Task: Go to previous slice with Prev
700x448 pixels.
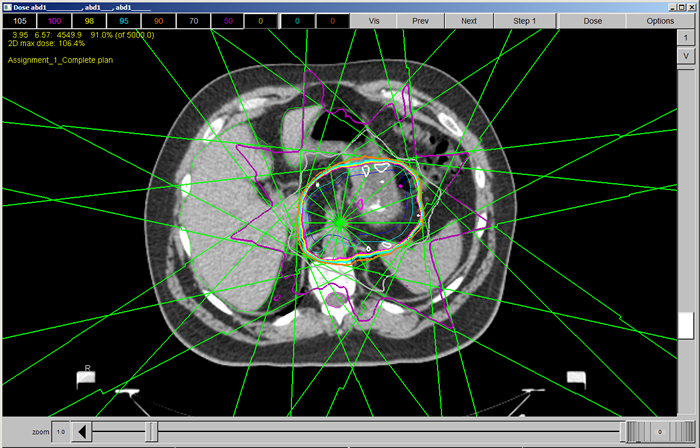Action: 420,20
